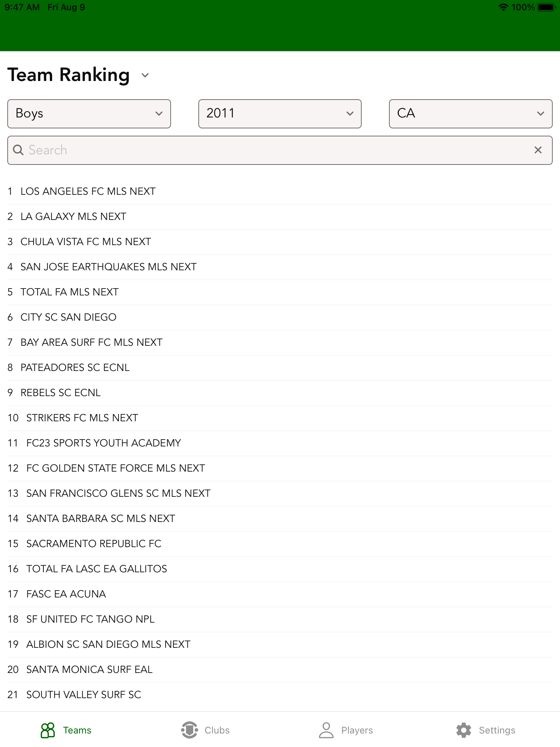Switch to the Players tab
Screen dimensions: 560x747
click(357, 730)
